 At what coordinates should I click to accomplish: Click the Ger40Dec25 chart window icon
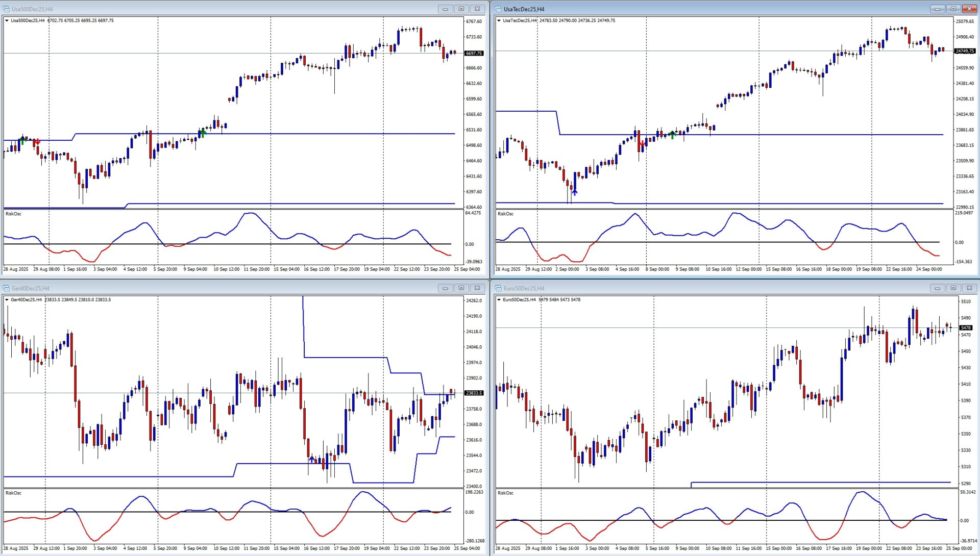(x=6, y=288)
